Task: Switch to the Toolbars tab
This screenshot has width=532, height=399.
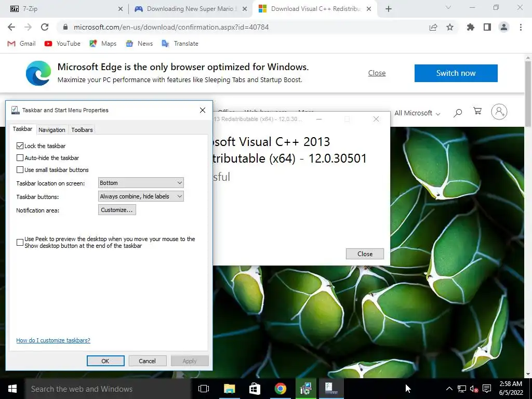Action: click(82, 129)
